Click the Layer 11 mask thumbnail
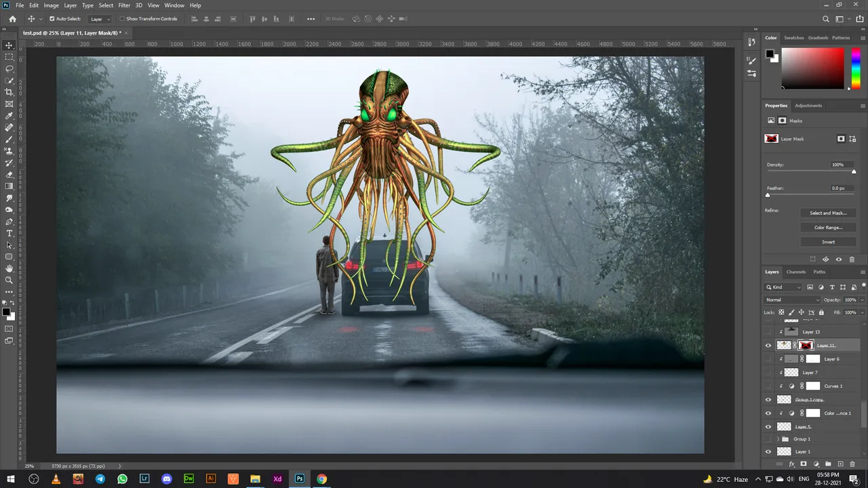 click(806, 346)
